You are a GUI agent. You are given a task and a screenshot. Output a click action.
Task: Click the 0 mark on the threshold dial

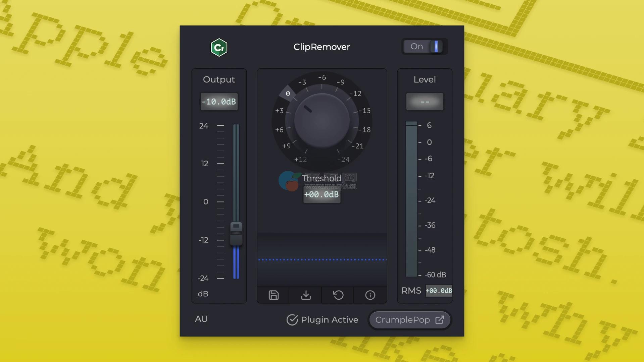288,94
